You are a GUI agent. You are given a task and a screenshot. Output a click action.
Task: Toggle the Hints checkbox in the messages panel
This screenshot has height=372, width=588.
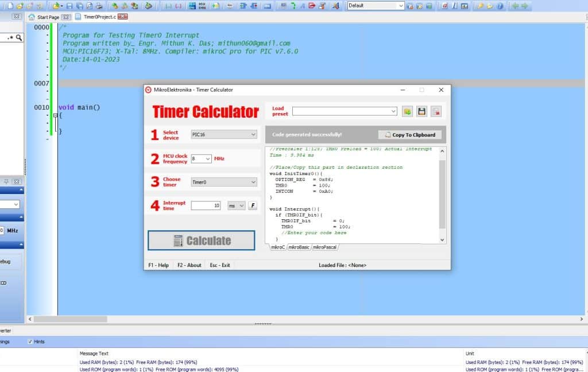[x=30, y=342]
